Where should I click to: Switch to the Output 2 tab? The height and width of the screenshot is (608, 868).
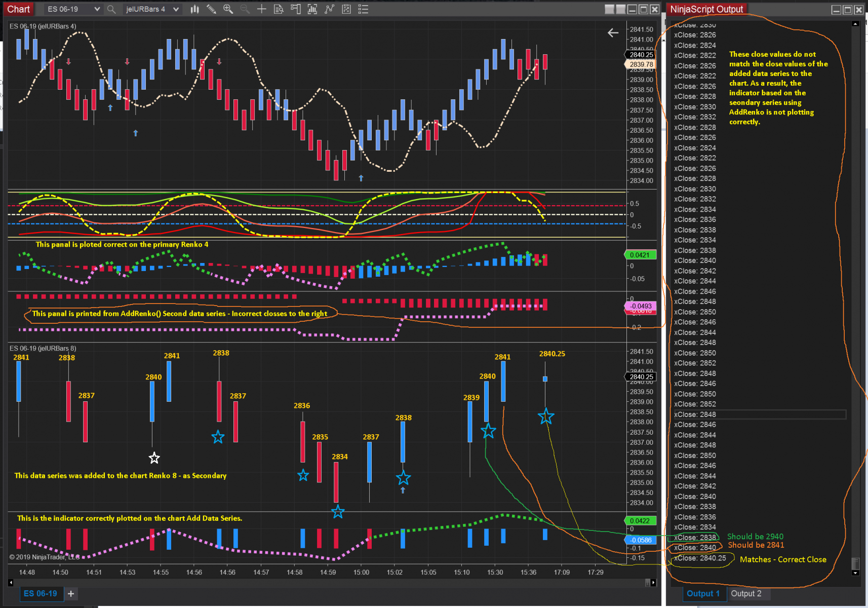(x=746, y=593)
